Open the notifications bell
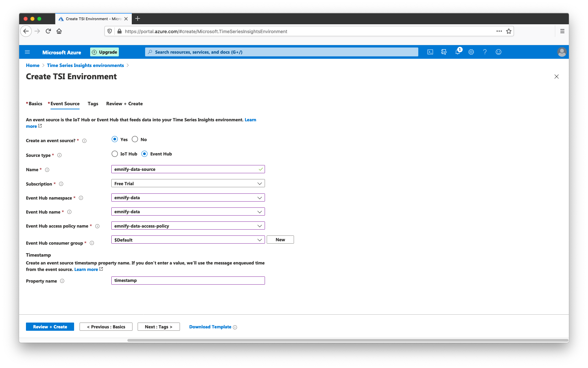This screenshot has width=588, height=368. [x=458, y=52]
